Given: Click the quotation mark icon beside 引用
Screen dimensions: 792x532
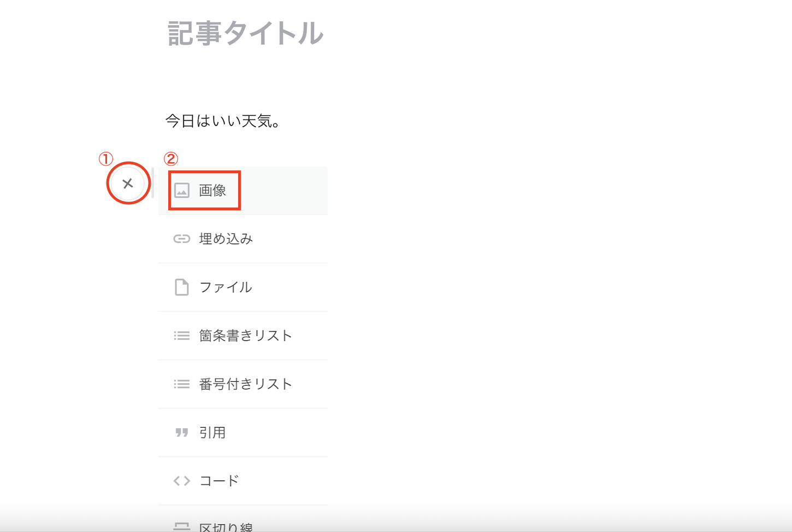Looking at the screenshot, I should tap(182, 433).
